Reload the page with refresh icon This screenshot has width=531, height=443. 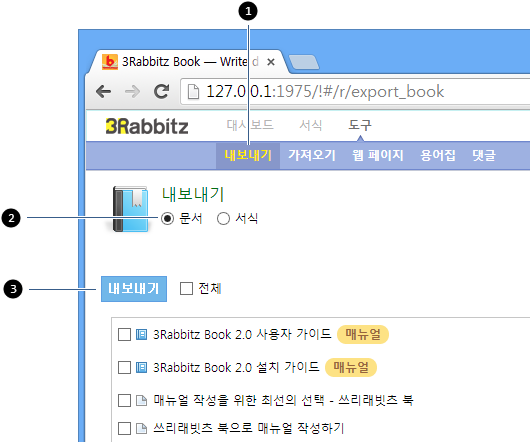[x=162, y=91]
